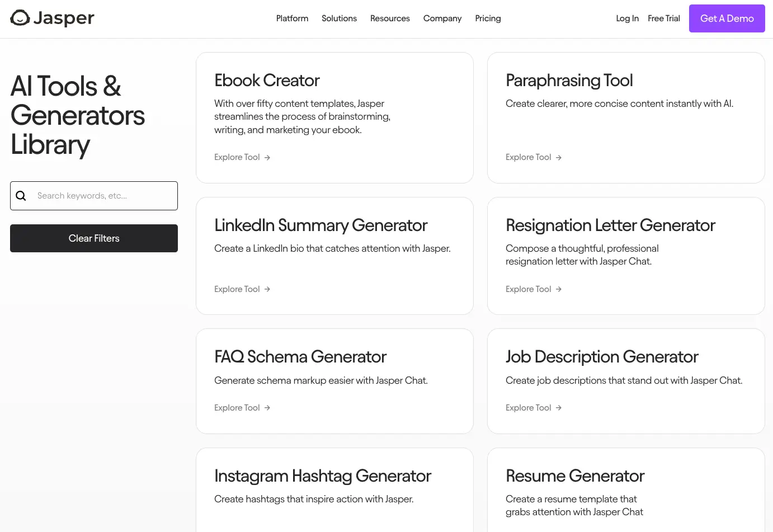Explore the Ebook Creator tool

(242, 157)
